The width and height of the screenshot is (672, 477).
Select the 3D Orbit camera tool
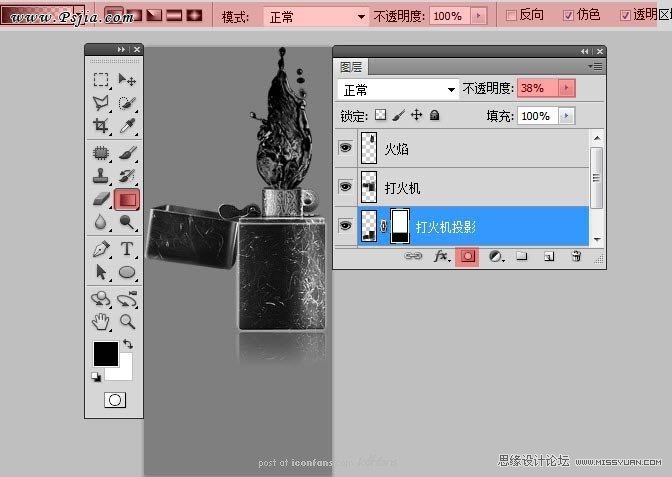click(127, 299)
